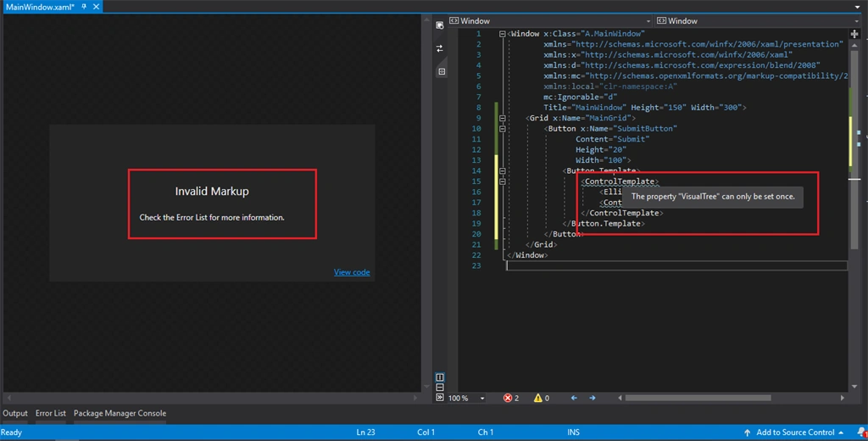Open the Error List tab

(x=50, y=413)
